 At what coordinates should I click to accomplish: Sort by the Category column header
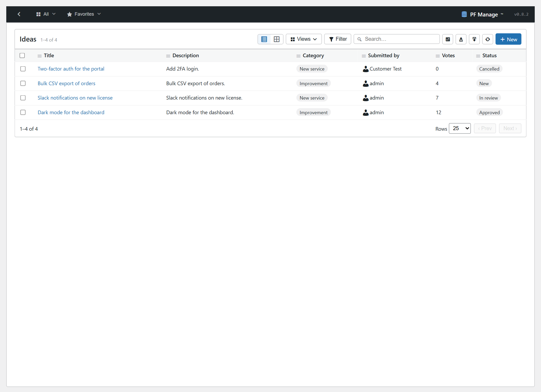(313, 55)
